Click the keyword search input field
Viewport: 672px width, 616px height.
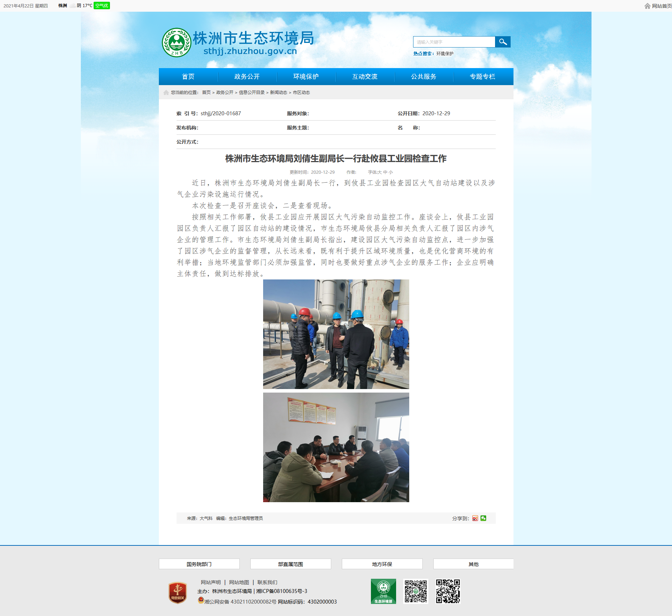coord(454,42)
